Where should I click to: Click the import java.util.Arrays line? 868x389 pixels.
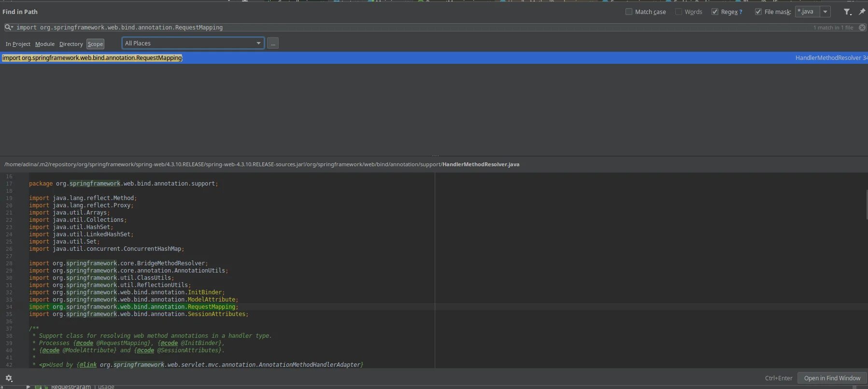tap(70, 213)
